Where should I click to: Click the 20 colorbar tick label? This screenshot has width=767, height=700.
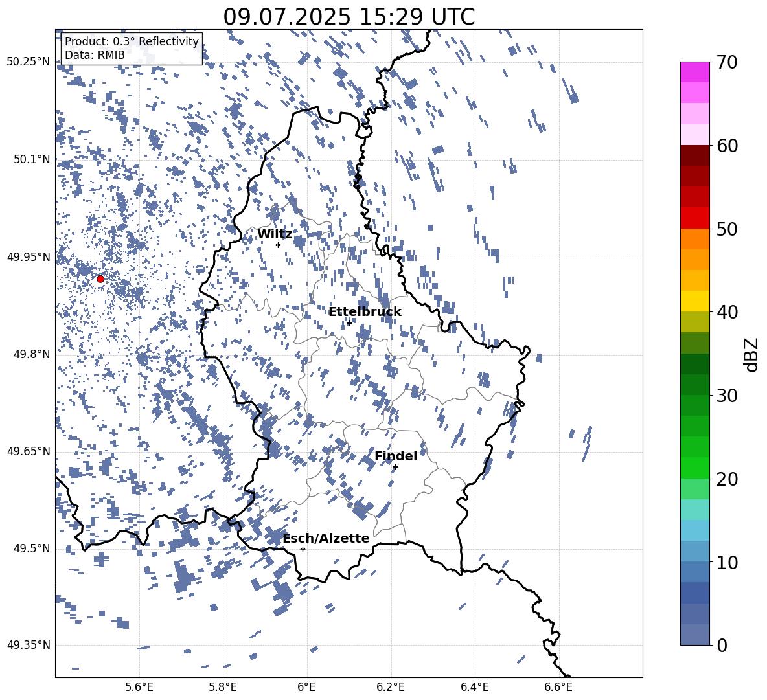[x=727, y=479]
